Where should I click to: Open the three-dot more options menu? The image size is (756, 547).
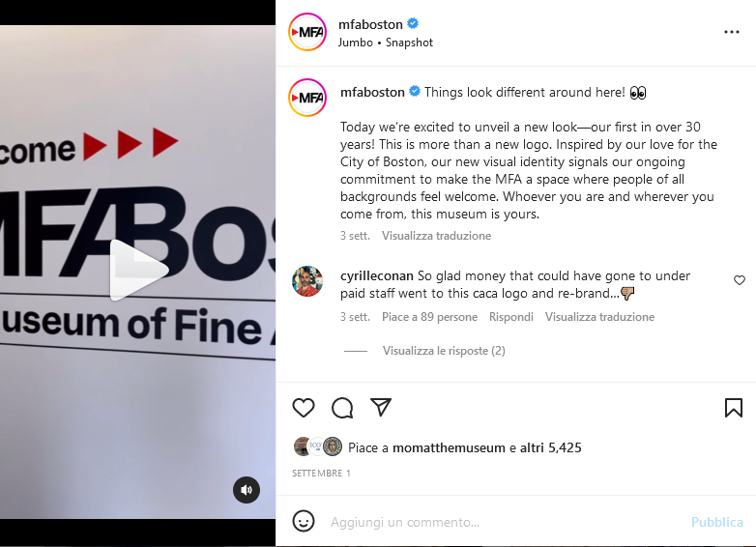point(732,32)
